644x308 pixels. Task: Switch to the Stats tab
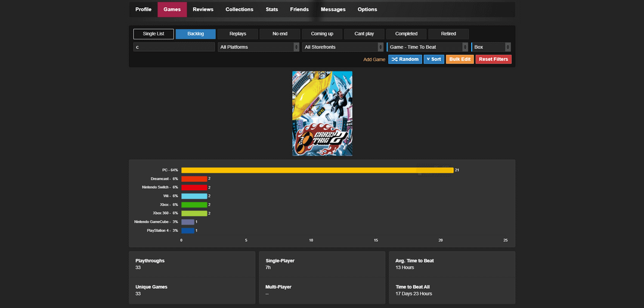(x=271, y=10)
